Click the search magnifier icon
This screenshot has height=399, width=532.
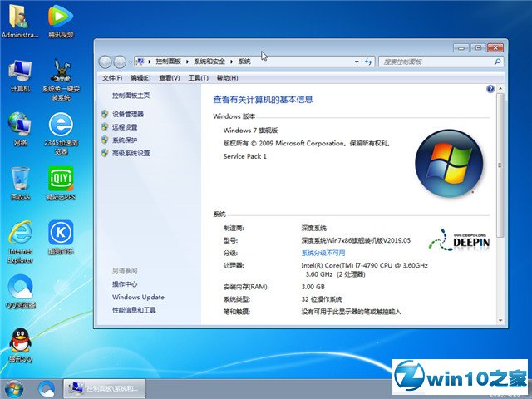[497, 62]
